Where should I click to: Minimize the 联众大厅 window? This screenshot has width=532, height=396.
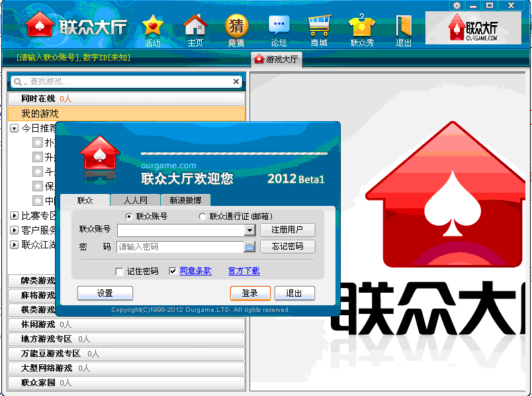473,5
